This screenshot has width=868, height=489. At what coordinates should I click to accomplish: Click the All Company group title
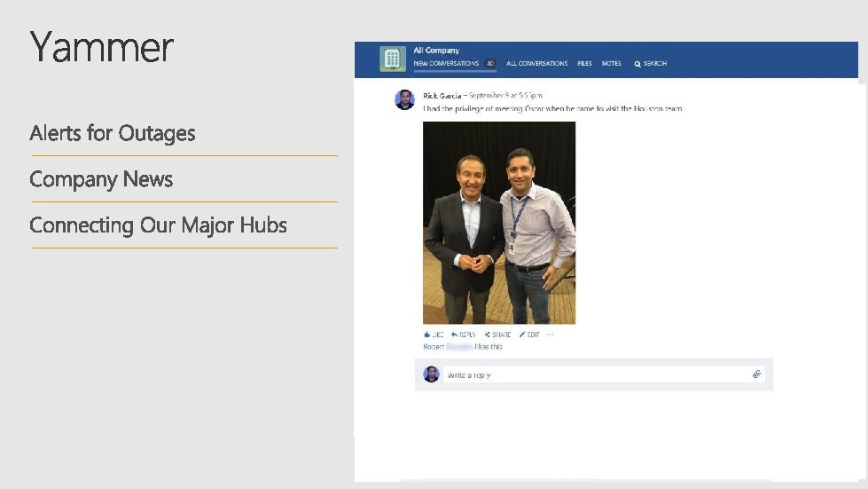[436, 51]
